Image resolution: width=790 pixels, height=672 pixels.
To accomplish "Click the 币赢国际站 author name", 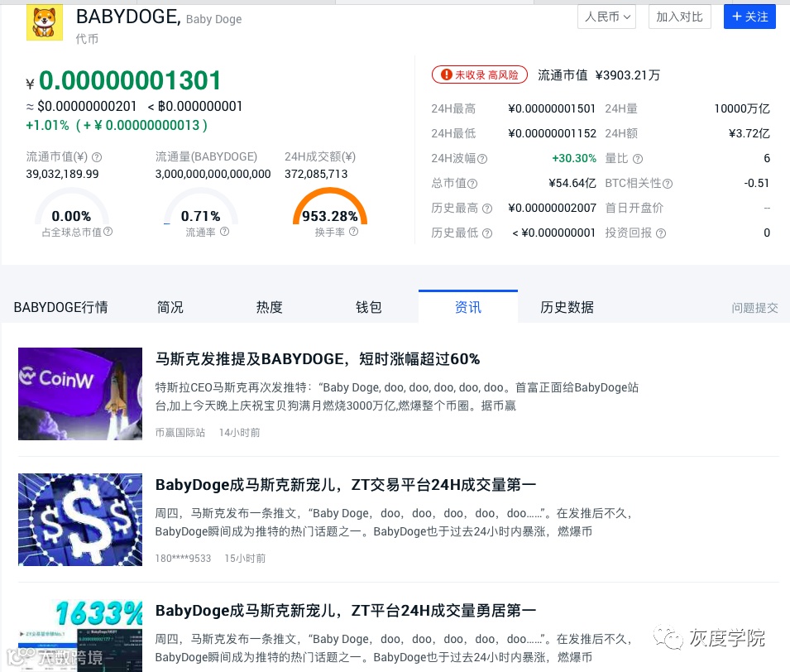I will click(180, 433).
